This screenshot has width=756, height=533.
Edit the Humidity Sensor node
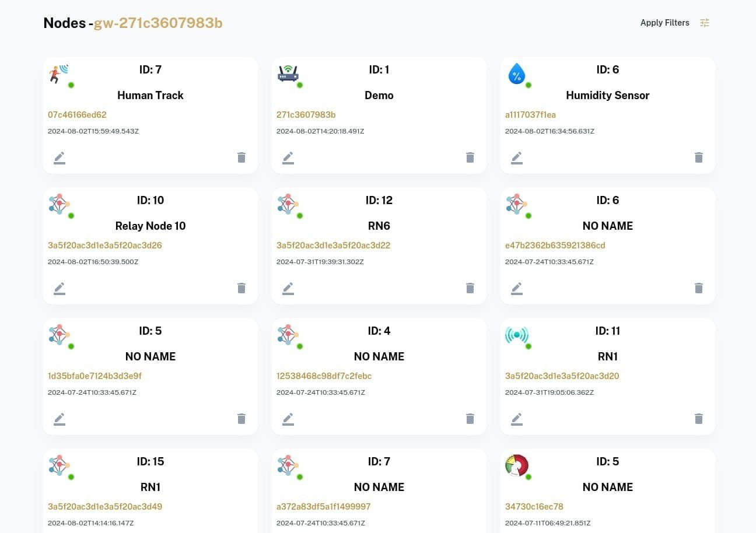[x=517, y=157]
